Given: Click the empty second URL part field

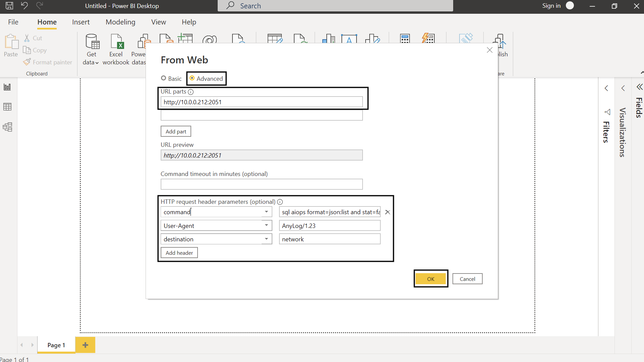Looking at the screenshot, I should pos(262,115).
